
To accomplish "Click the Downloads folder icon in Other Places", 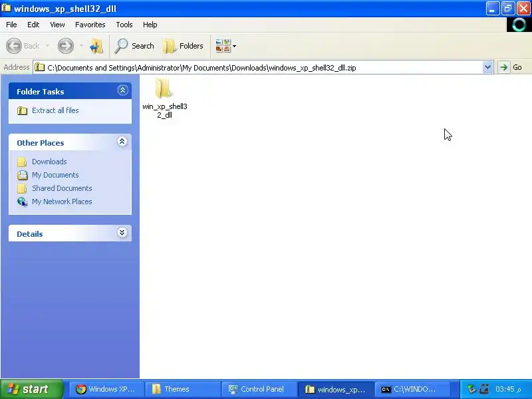I will click(x=22, y=162).
